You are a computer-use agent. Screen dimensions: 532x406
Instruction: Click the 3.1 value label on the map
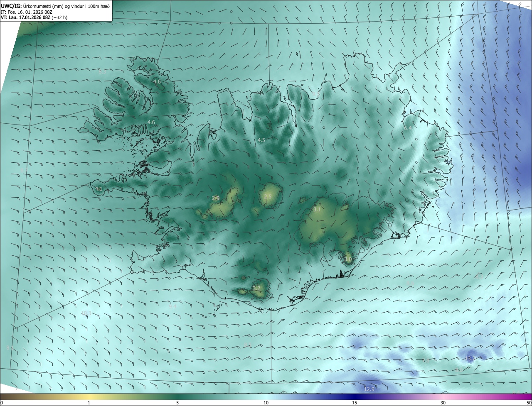tap(317, 210)
